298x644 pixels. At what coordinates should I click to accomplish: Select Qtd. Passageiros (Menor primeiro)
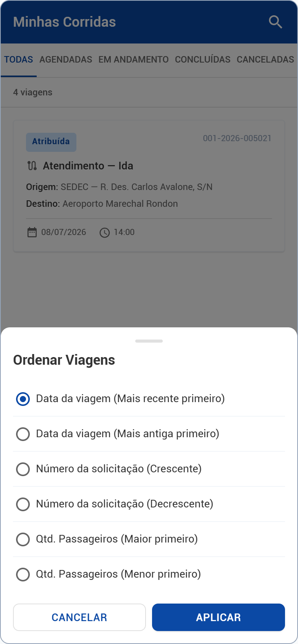point(149,575)
